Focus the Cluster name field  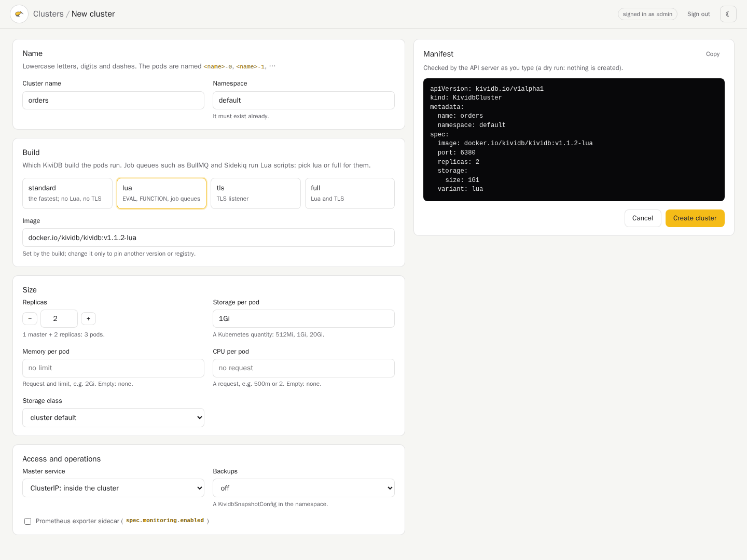113,101
